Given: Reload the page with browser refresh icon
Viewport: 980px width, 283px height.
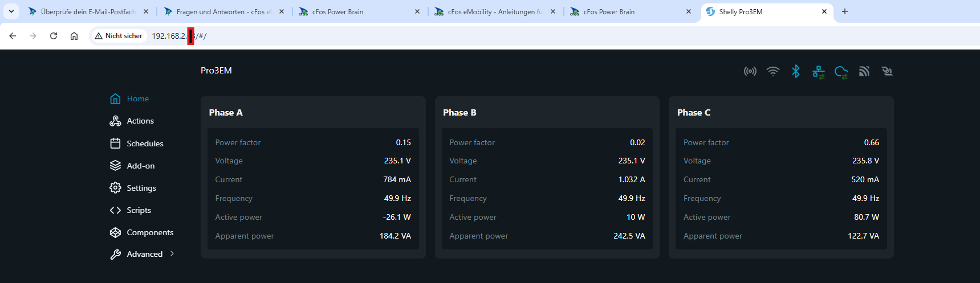Looking at the screenshot, I should [54, 36].
